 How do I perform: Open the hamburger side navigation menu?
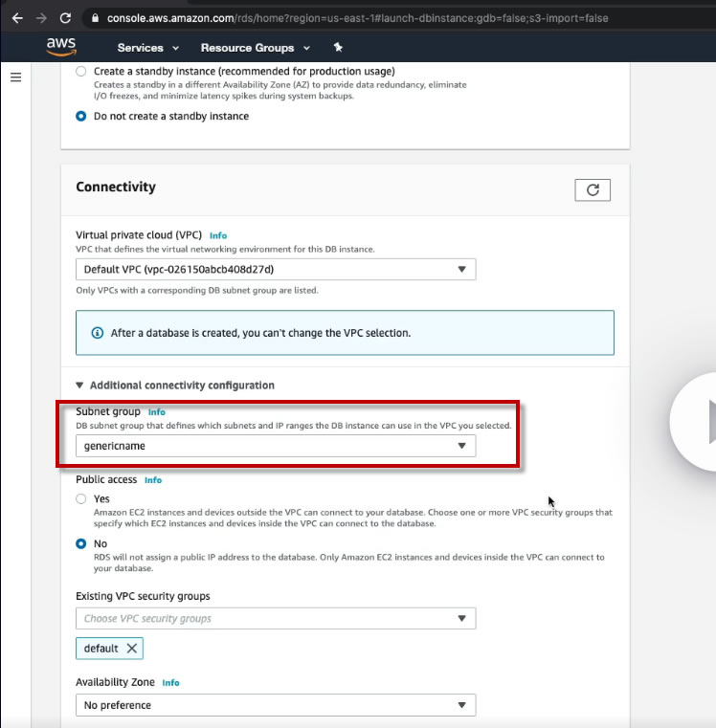click(15, 77)
